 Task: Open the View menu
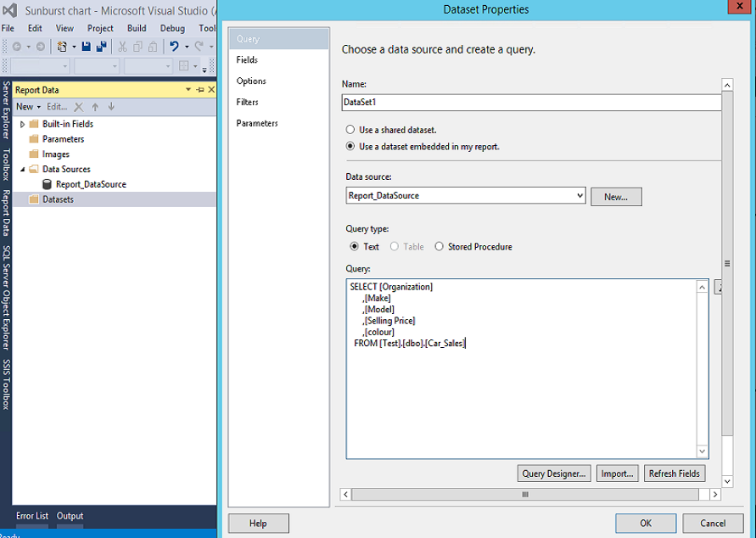64,28
